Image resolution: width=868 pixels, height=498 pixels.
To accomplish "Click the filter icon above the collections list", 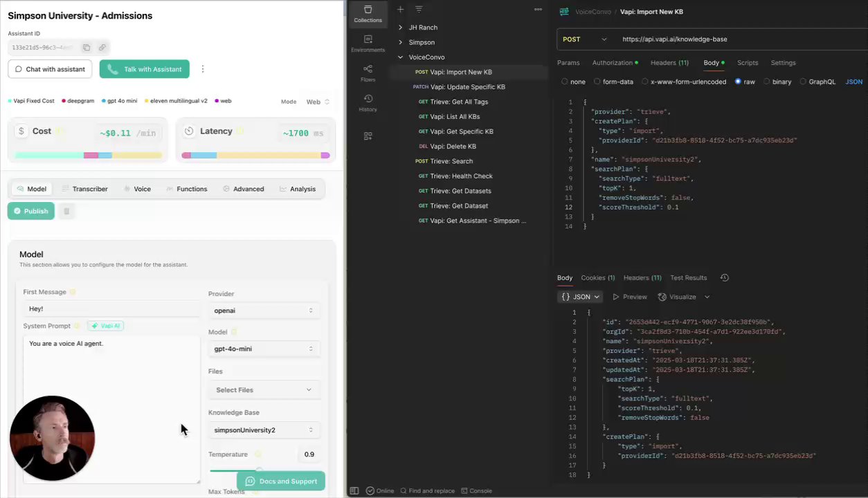I will click(x=419, y=9).
